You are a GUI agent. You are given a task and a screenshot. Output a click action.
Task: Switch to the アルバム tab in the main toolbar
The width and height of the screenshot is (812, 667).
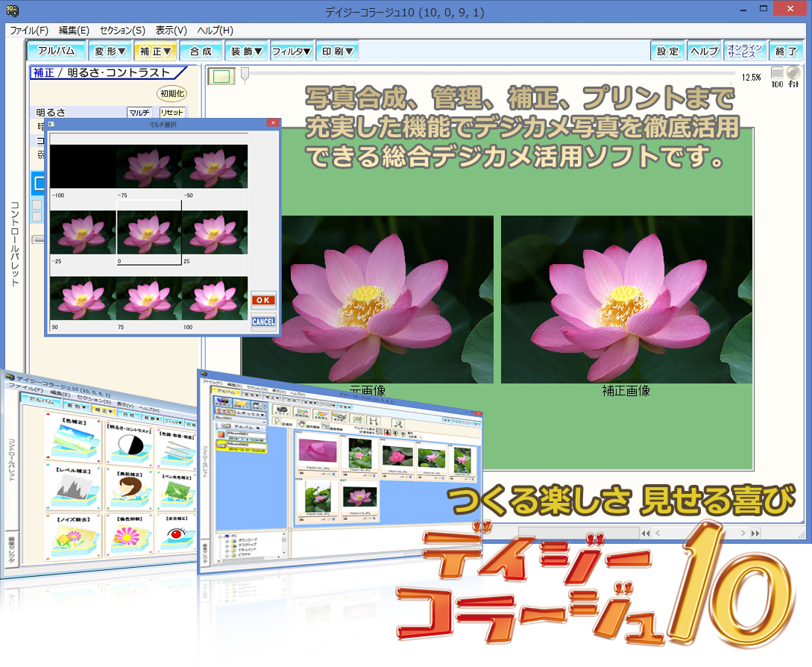[57, 51]
